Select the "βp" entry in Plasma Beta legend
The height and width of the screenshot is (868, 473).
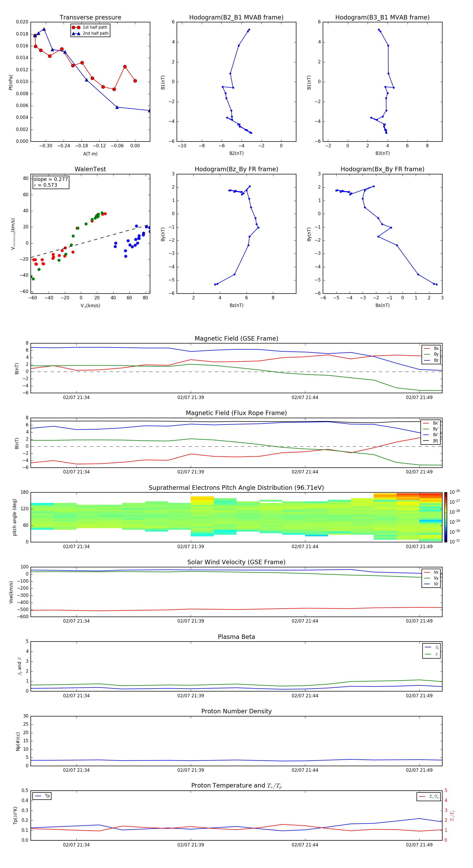[x=431, y=647]
